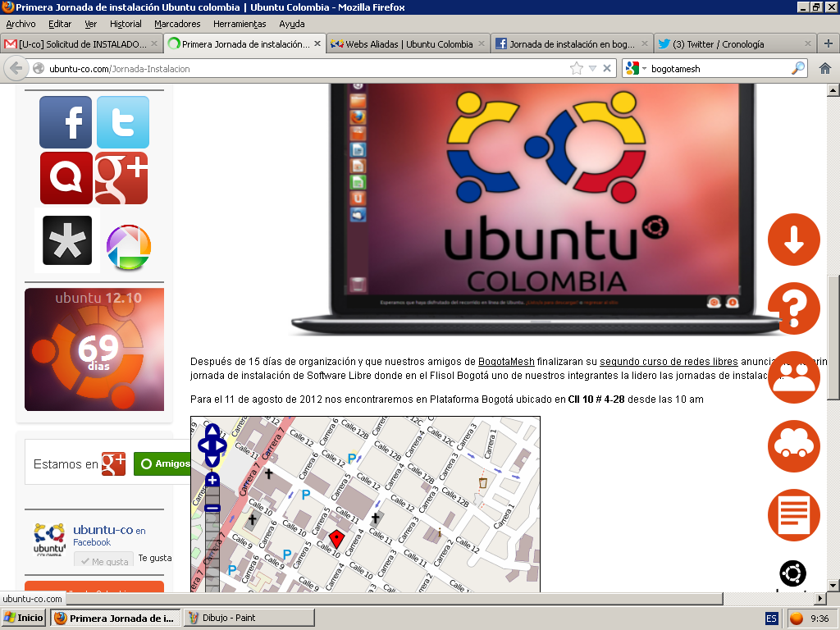This screenshot has height=630, width=840.
Task: Zoom in the map with the plus button
Action: (212, 479)
